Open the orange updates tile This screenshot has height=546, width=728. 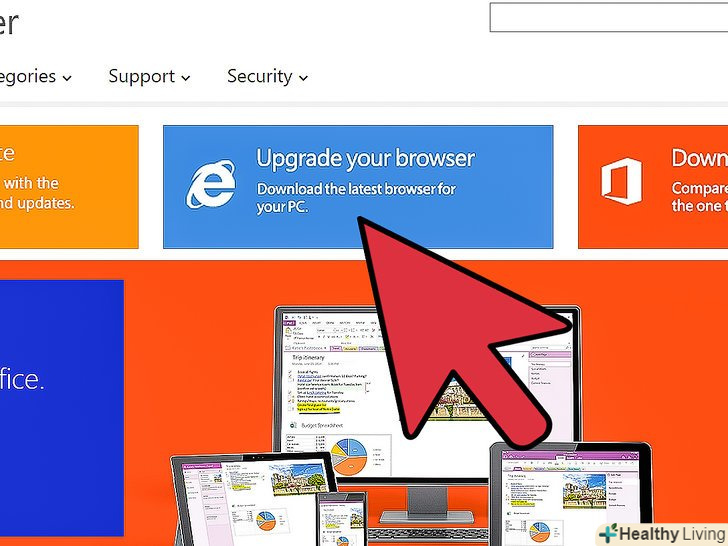tap(69, 187)
